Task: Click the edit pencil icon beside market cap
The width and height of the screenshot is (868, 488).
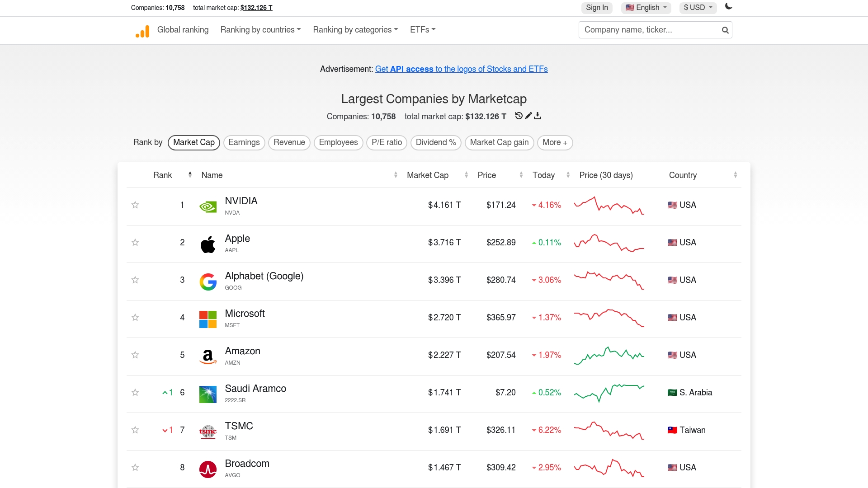Action: (528, 116)
